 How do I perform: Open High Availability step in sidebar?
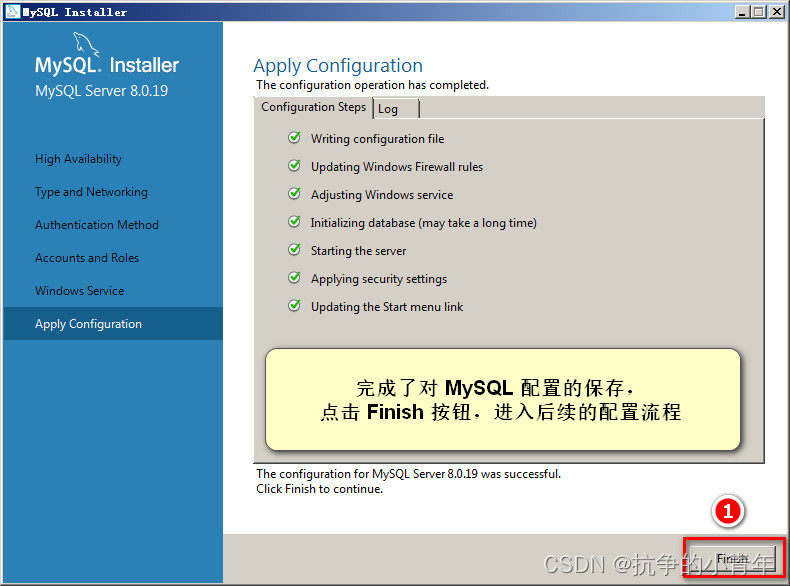click(x=78, y=159)
